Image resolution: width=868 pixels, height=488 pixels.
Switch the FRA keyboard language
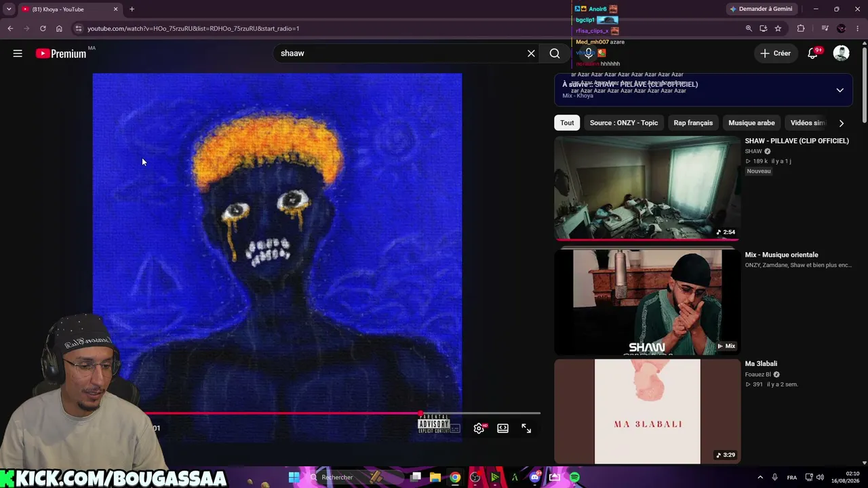point(792,477)
